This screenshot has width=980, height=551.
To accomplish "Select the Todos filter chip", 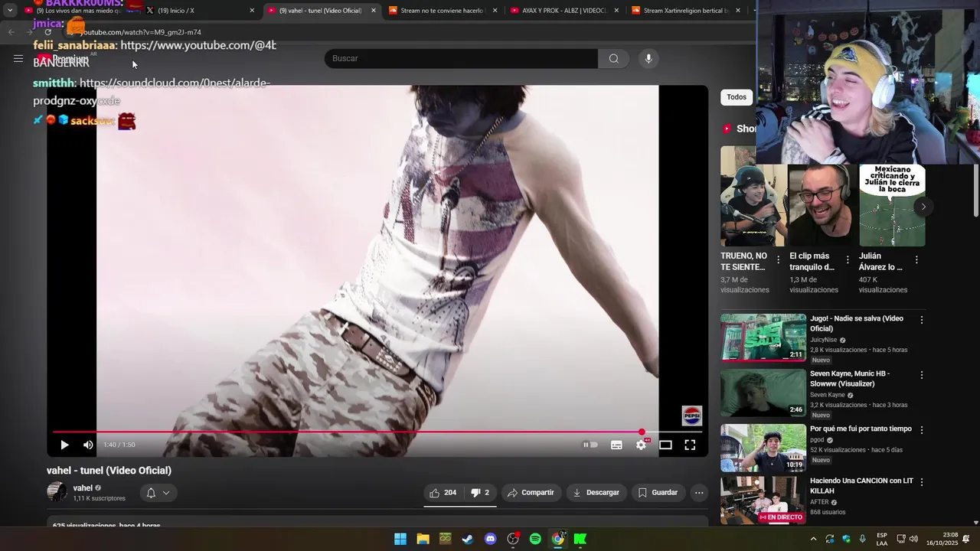I will pos(737,97).
